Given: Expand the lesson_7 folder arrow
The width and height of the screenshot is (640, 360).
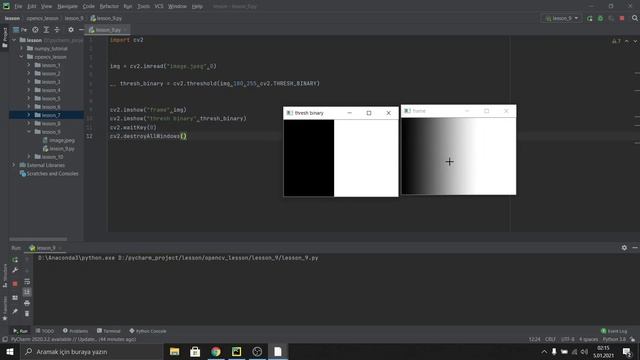Looking at the screenshot, I should point(29,115).
